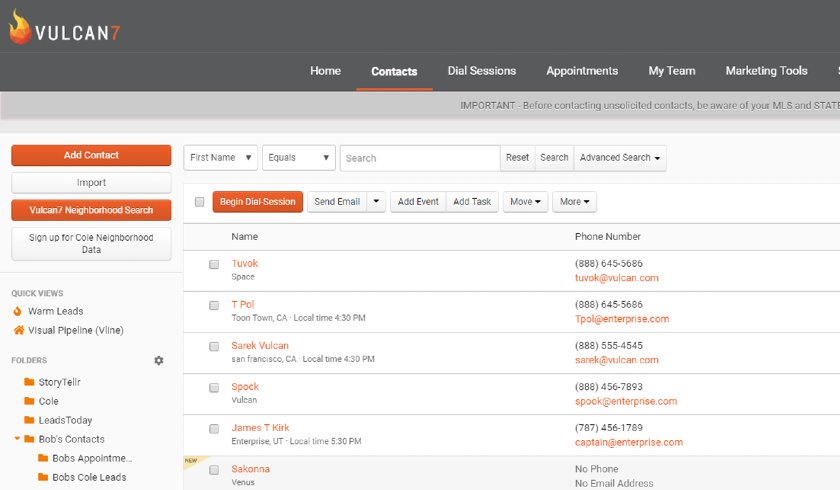Click the Bobs Appointme... folder icon
The width and height of the screenshot is (840, 490).
pyautogui.click(x=43, y=458)
